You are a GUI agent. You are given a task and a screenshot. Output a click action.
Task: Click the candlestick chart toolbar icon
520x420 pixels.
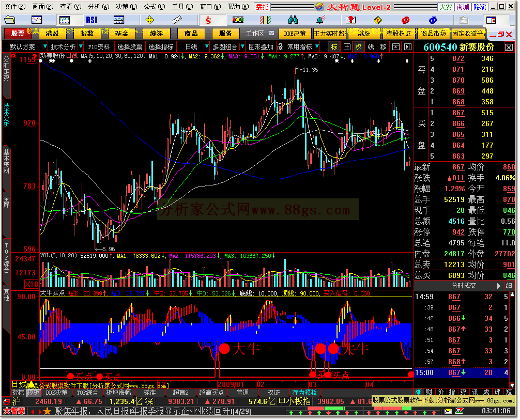point(65,20)
